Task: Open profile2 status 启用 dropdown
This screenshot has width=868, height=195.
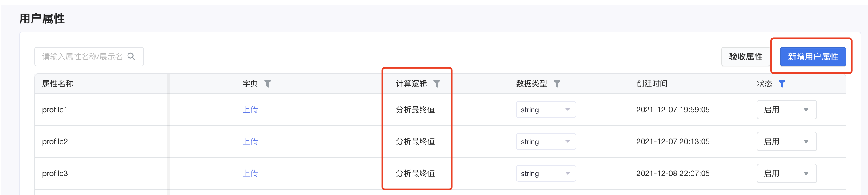Action: pos(786,142)
